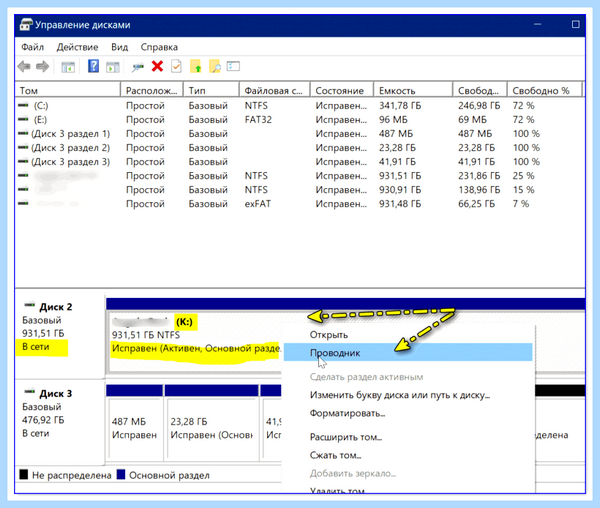Minimize the Управление дисками window

tap(537, 24)
